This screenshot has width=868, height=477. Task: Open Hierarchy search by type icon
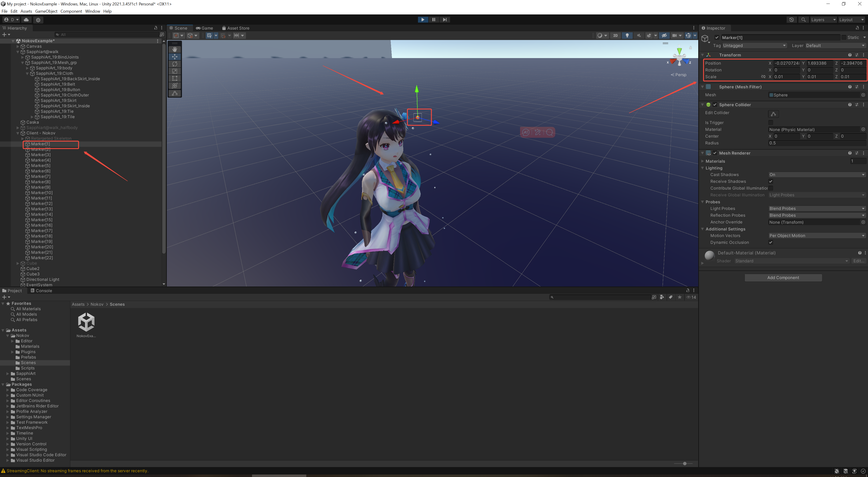click(x=162, y=35)
